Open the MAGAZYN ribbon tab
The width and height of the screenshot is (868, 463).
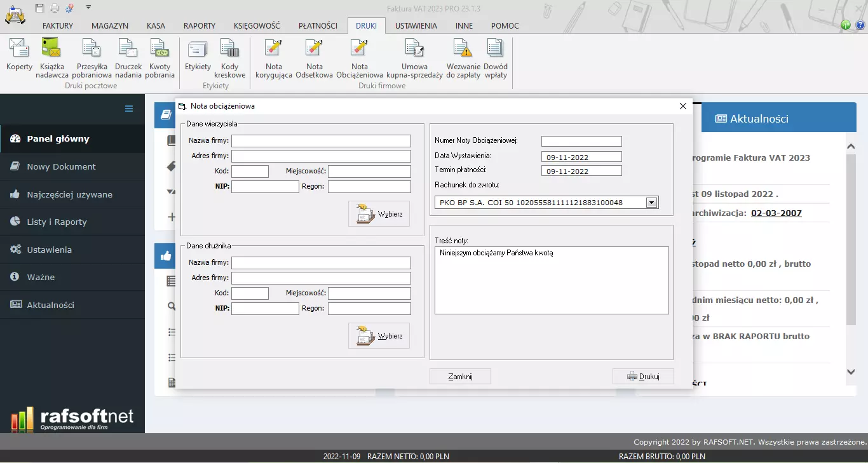click(110, 26)
